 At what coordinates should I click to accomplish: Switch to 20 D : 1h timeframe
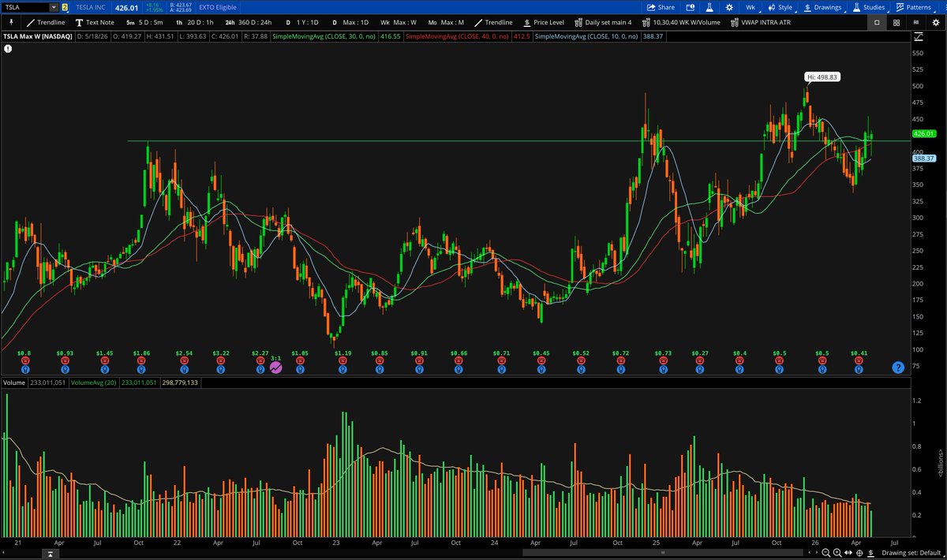(x=195, y=23)
